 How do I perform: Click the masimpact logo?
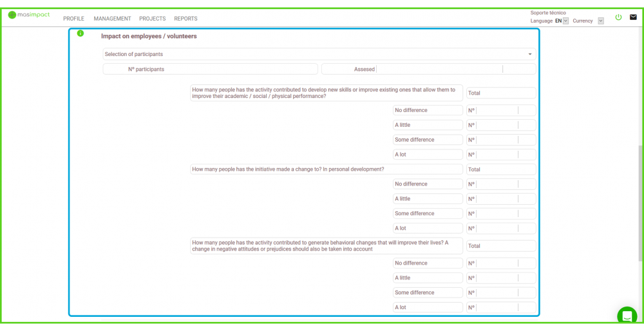coord(29,15)
